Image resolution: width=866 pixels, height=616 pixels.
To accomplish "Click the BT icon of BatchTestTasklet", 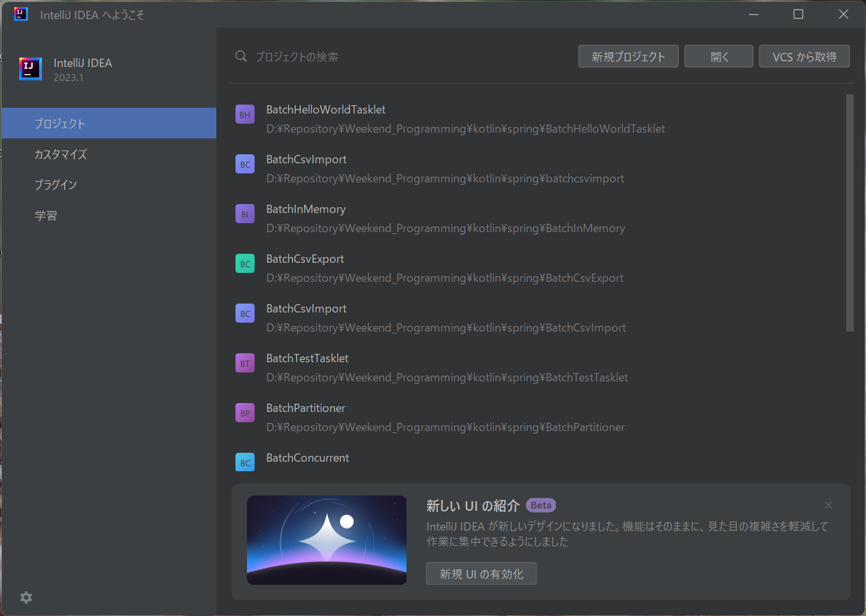I will [245, 363].
